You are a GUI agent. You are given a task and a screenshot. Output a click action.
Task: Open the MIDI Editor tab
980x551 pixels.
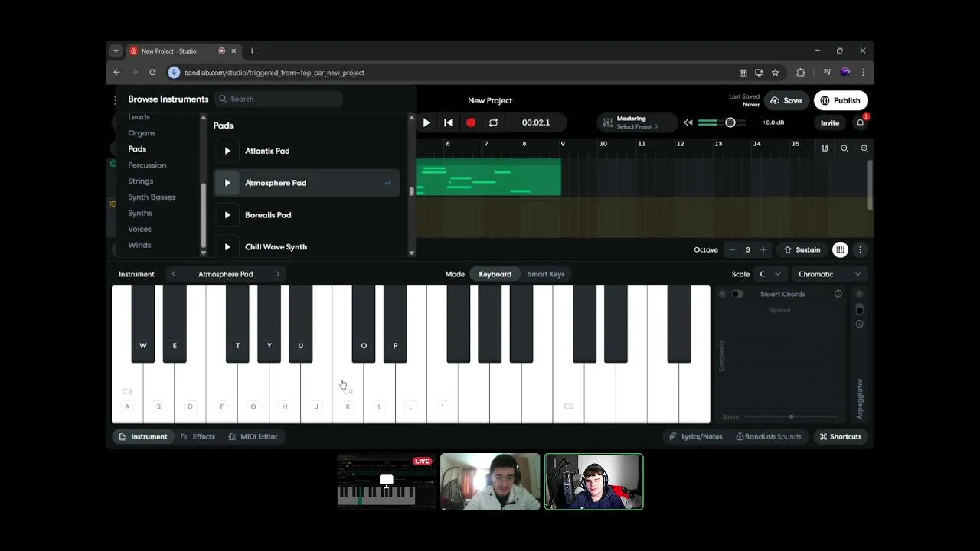[253, 436]
